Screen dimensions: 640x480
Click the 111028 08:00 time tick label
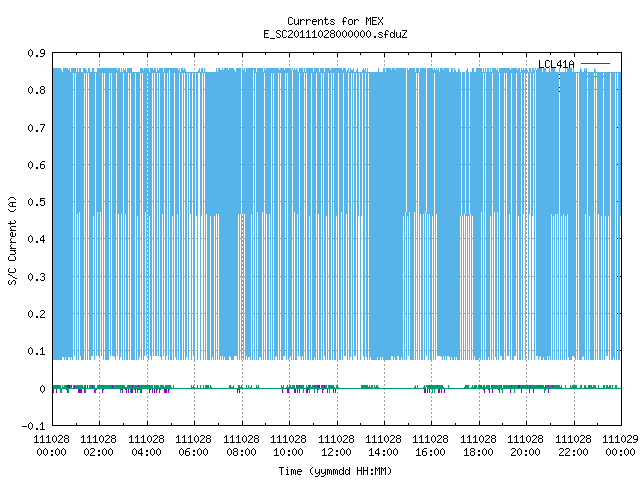point(241,446)
